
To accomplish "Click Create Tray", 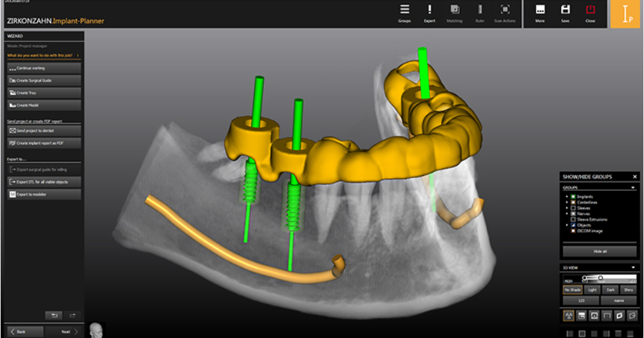I will pyautogui.click(x=44, y=92).
